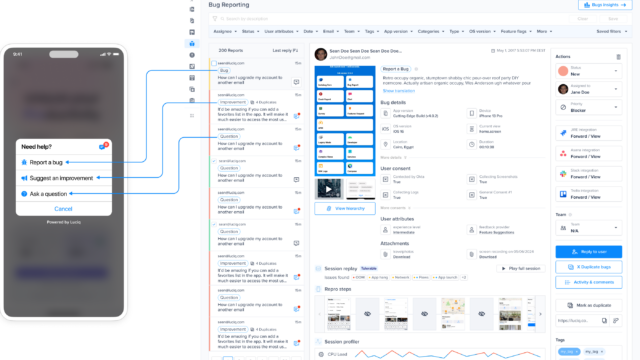Image resolution: width=640 pixels, height=360 pixels.
Task: Copy the luciq report URL icon
Action: [604, 321]
